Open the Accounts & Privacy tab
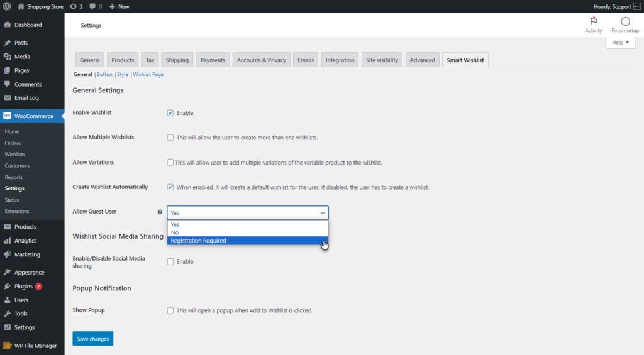 click(261, 60)
